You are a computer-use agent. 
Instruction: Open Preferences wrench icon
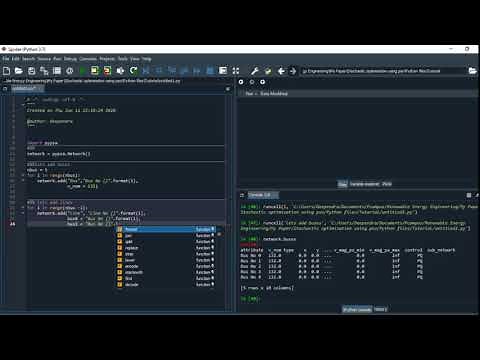click(255, 71)
